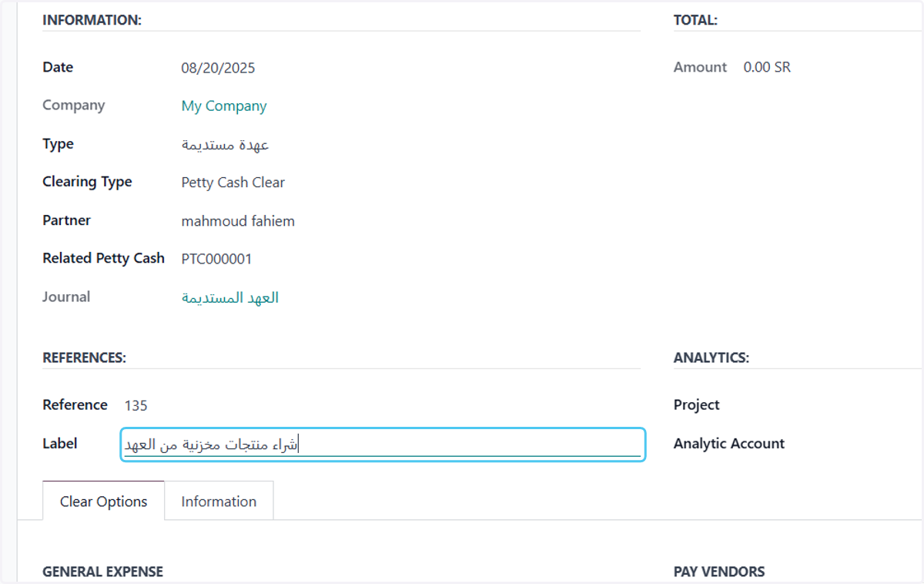Screen dimensions: 924x584
Task: Switch to the Information tab
Action: pyautogui.click(x=219, y=501)
